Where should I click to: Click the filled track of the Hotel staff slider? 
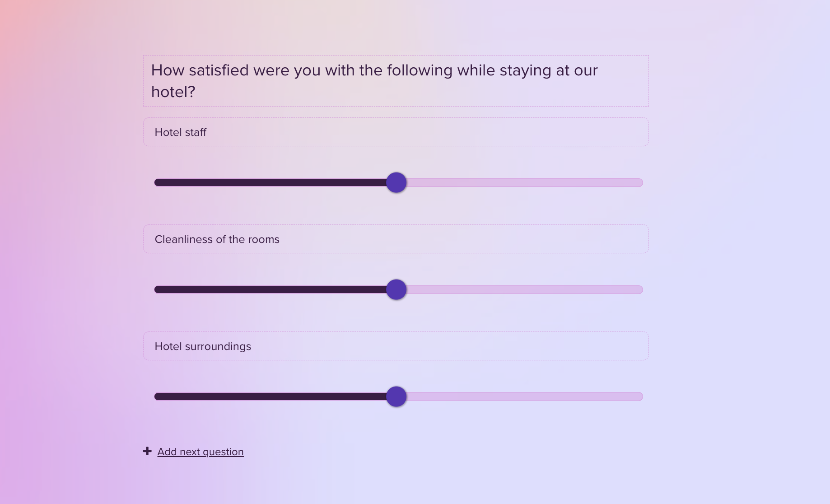(271, 182)
